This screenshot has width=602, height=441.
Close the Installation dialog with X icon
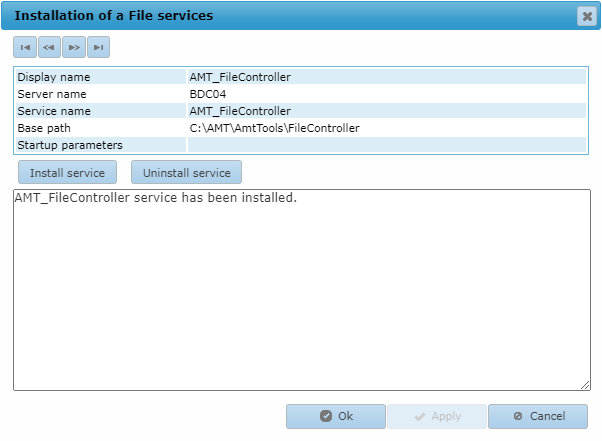[x=587, y=16]
